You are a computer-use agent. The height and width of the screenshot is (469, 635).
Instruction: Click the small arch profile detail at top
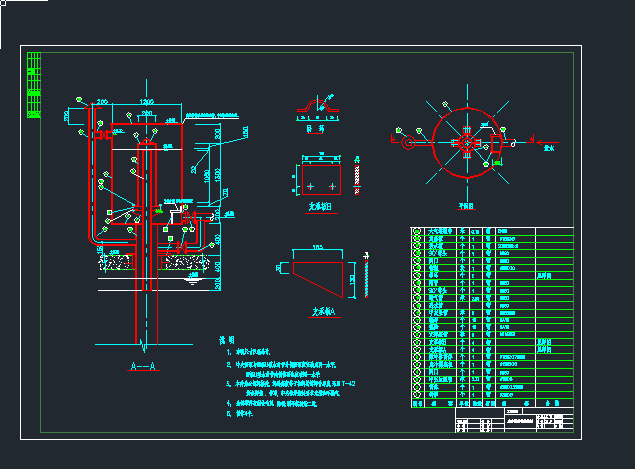[x=322, y=105]
